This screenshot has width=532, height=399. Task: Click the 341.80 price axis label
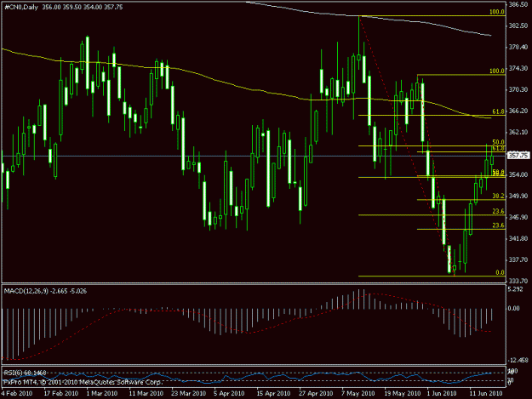[518, 238]
